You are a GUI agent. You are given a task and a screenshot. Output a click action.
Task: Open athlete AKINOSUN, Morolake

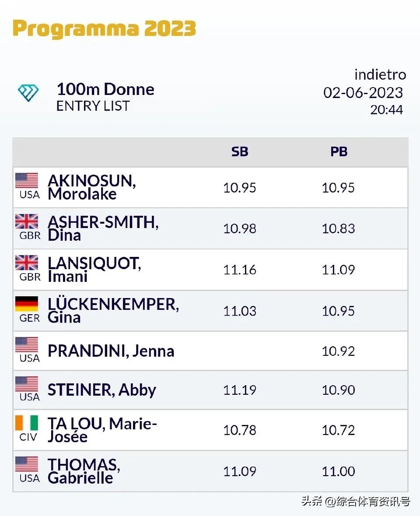click(x=91, y=187)
